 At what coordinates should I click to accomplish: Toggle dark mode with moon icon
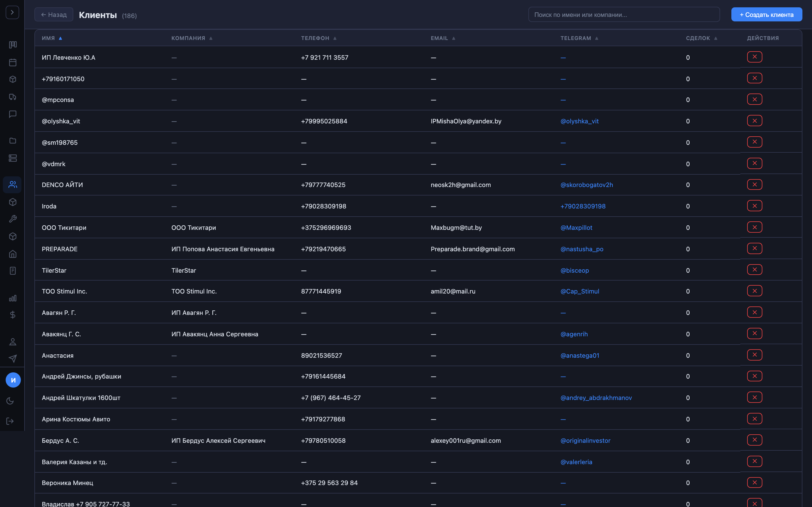tap(10, 401)
